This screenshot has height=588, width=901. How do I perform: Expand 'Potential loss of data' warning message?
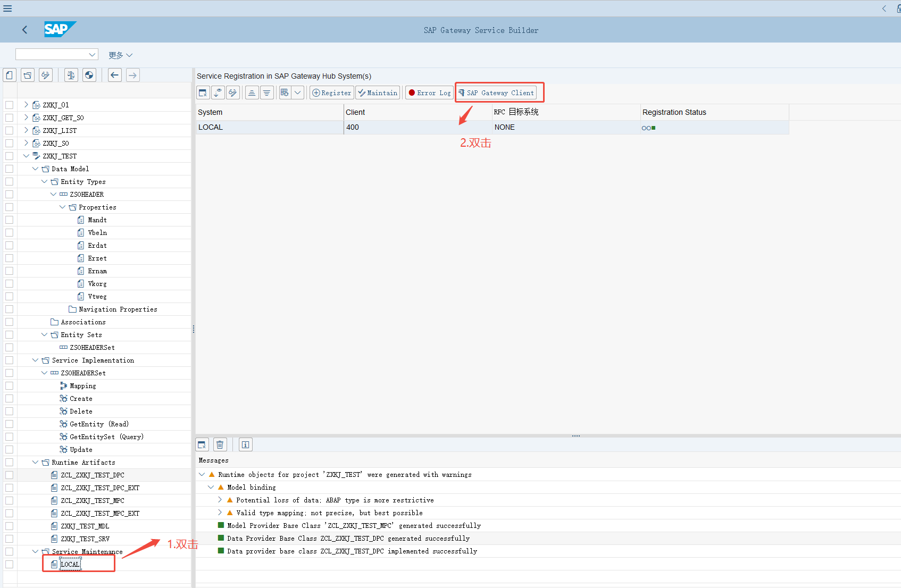pyautogui.click(x=220, y=500)
